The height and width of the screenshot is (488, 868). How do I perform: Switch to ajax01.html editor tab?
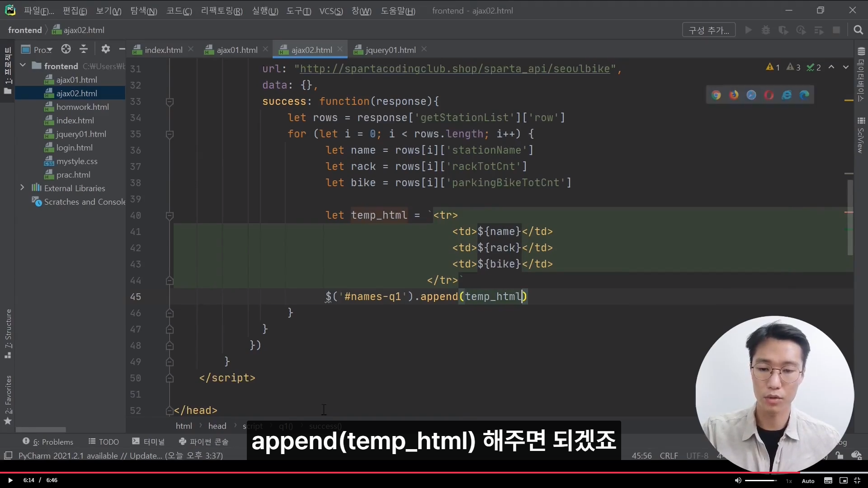237,50
